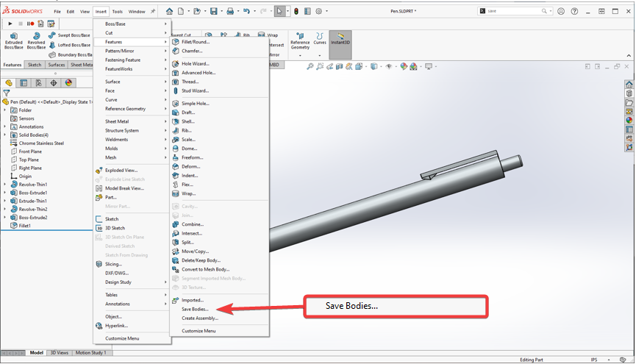Click the macro Record button

pos(30,24)
